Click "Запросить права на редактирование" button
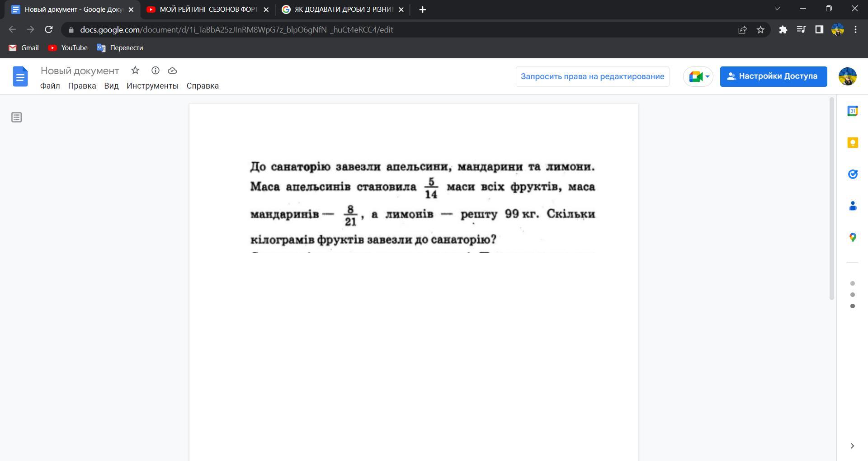 pos(592,76)
